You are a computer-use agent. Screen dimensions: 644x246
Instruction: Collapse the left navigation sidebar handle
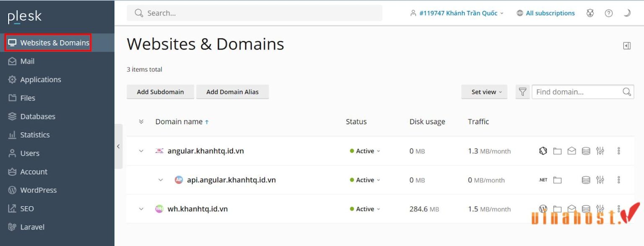pyautogui.click(x=118, y=147)
